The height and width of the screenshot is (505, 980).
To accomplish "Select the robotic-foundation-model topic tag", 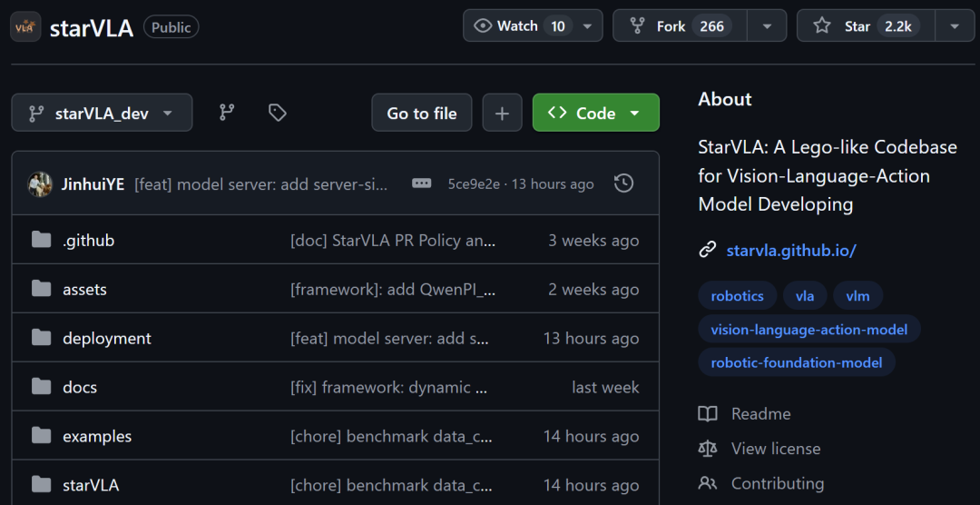I will pyautogui.click(x=797, y=361).
